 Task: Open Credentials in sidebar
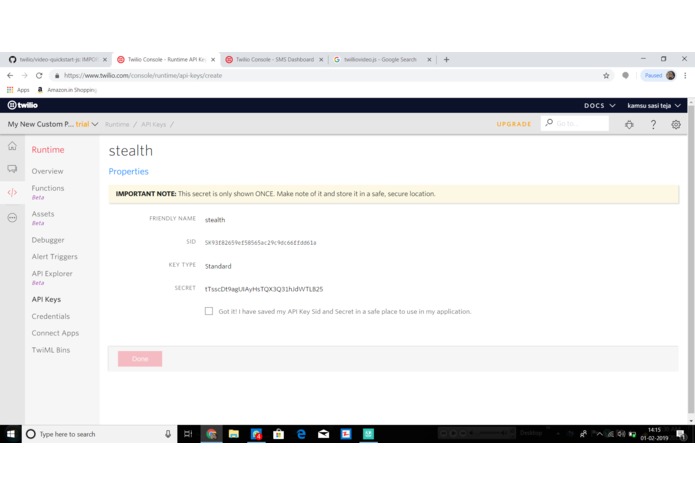51,316
